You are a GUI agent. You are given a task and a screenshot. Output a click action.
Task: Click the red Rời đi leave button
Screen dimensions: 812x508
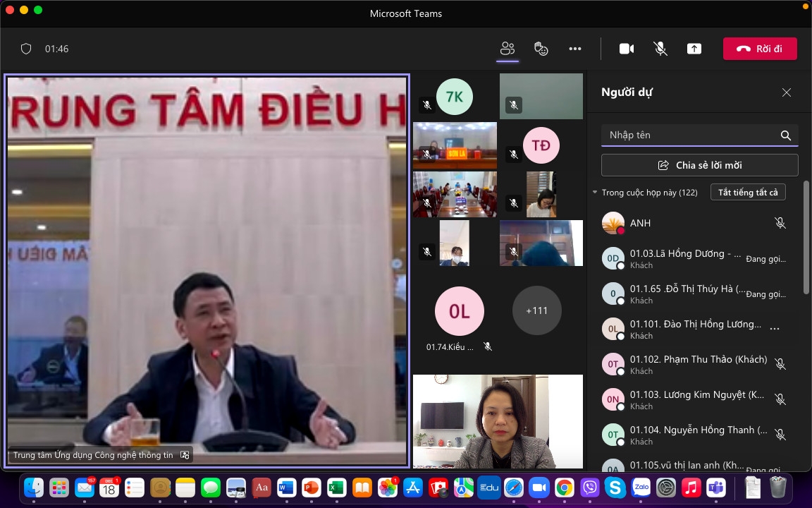point(760,49)
